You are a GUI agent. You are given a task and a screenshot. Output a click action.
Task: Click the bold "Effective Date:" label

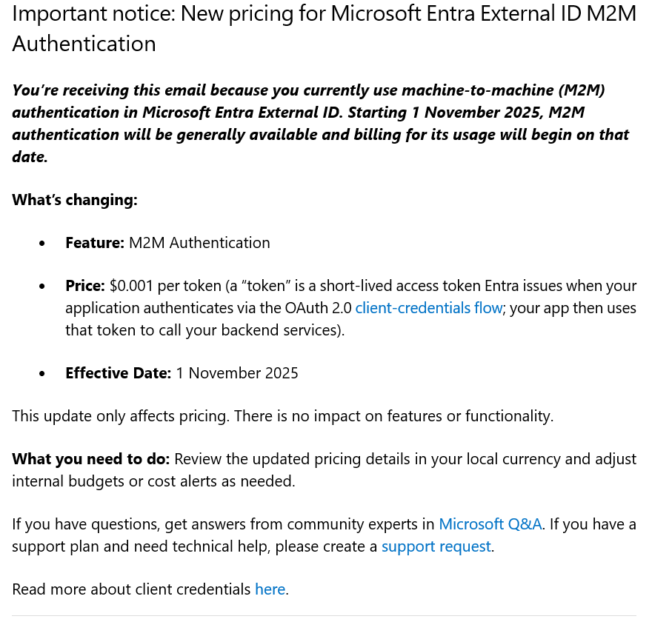(119, 373)
